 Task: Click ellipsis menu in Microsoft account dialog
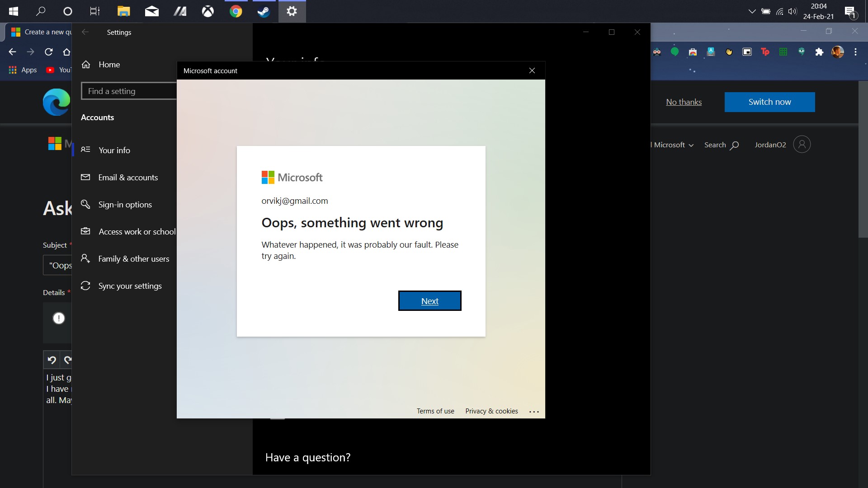pyautogui.click(x=533, y=411)
